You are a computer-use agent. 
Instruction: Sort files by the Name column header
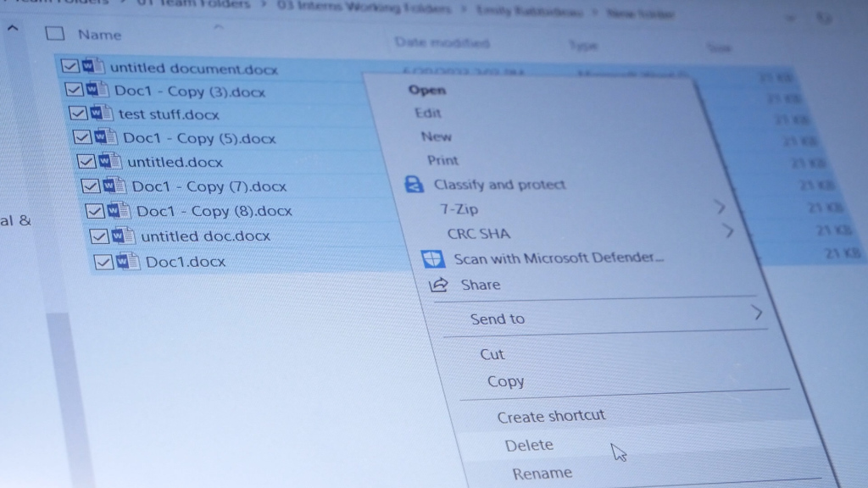coord(99,35)
